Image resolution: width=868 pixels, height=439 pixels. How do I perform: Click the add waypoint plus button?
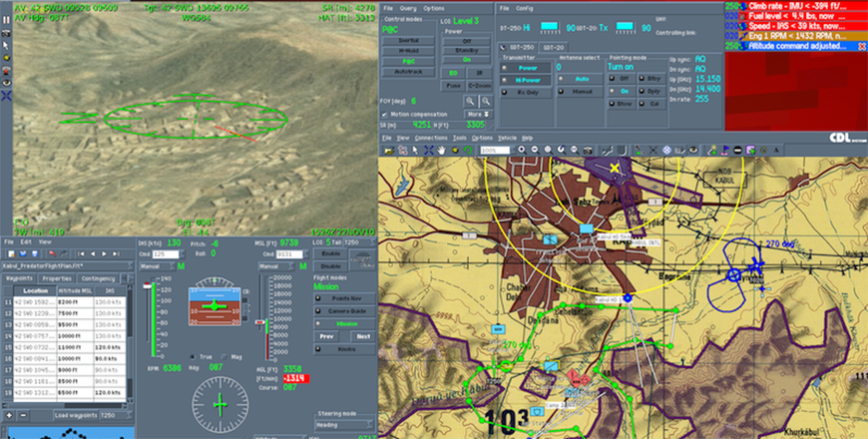[9, 414]
